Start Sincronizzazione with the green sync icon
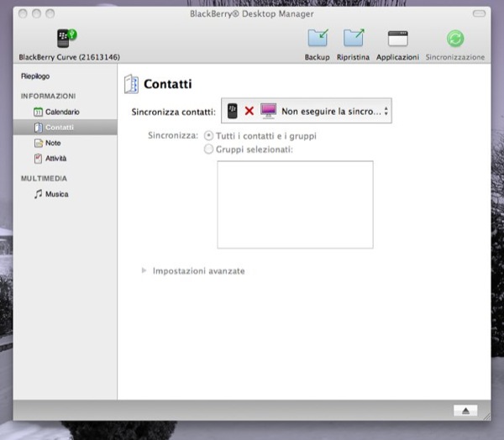 tap(455, 39)
